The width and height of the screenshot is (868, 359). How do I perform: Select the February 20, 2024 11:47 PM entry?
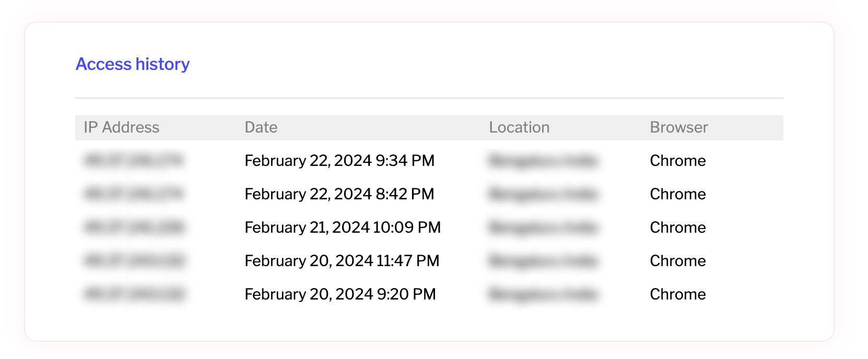[342, 261]
